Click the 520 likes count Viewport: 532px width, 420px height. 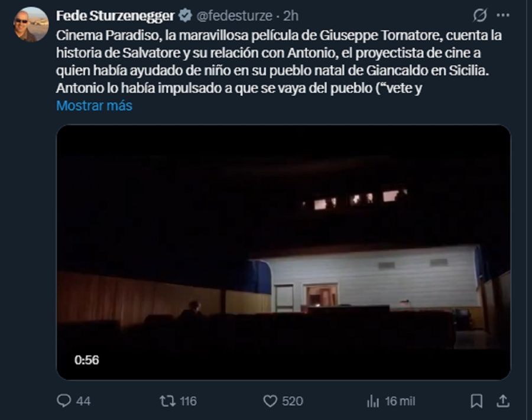(293, 401)
